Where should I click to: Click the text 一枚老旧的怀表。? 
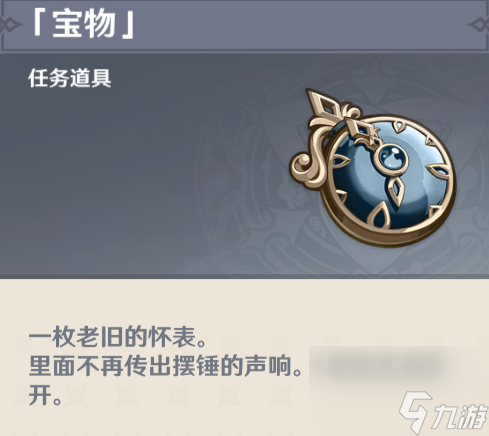[118, 336]
